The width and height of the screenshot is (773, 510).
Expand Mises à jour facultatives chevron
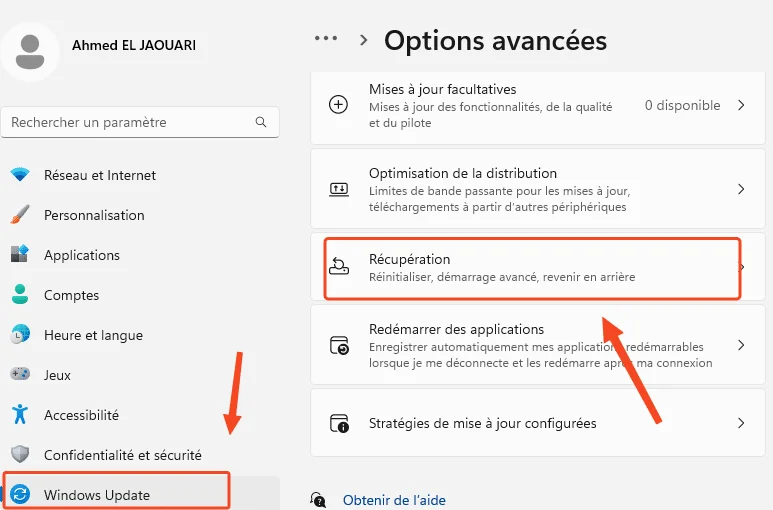pos(741,105)
